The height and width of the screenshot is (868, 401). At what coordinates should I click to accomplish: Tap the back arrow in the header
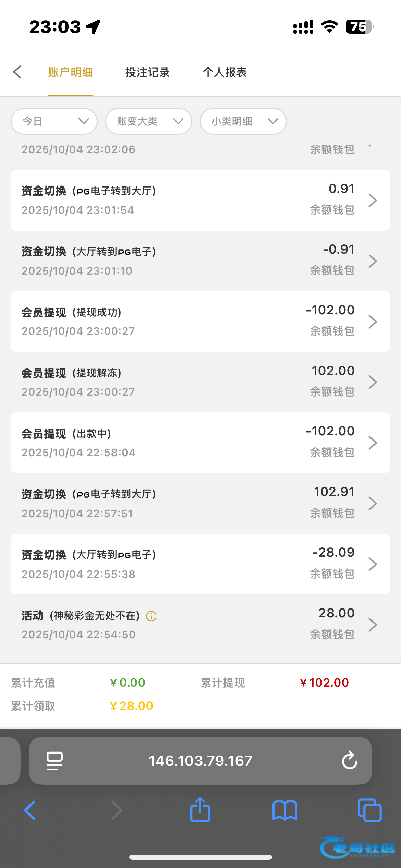17,72
